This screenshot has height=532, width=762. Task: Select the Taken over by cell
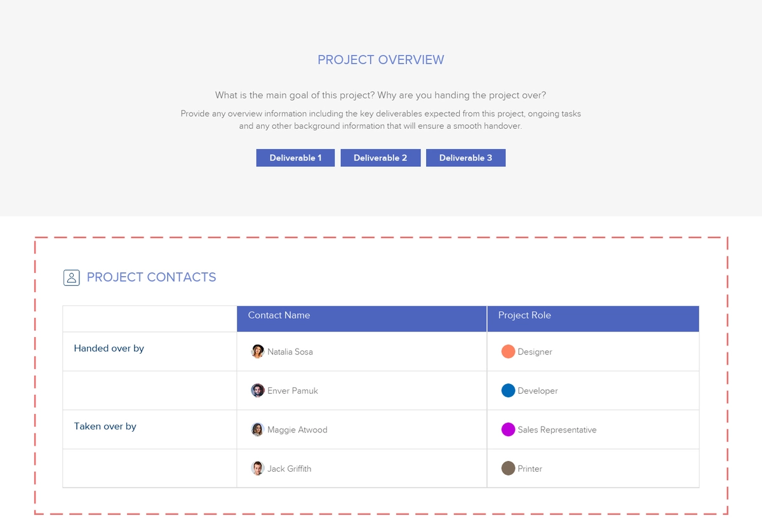(x=105, y=427)
